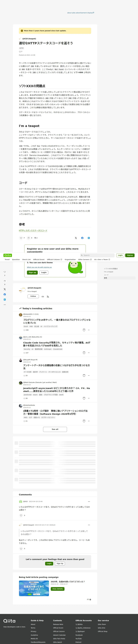Open HTTPレスポンスステータスコード reference link
The height and width of the screenshot is (644, 138).
click(33, 231)
